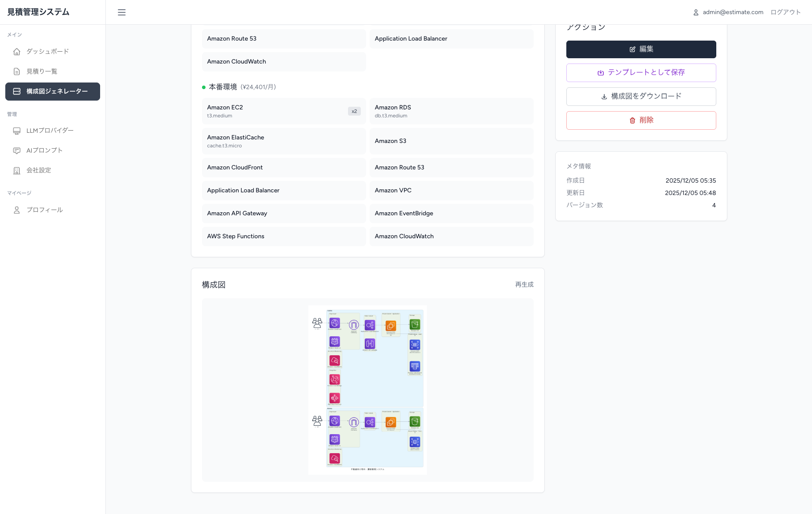This screenshot has width=812, height=514.
Task: Select the Amazon EC2 t3.medium card
Action: 284,111
